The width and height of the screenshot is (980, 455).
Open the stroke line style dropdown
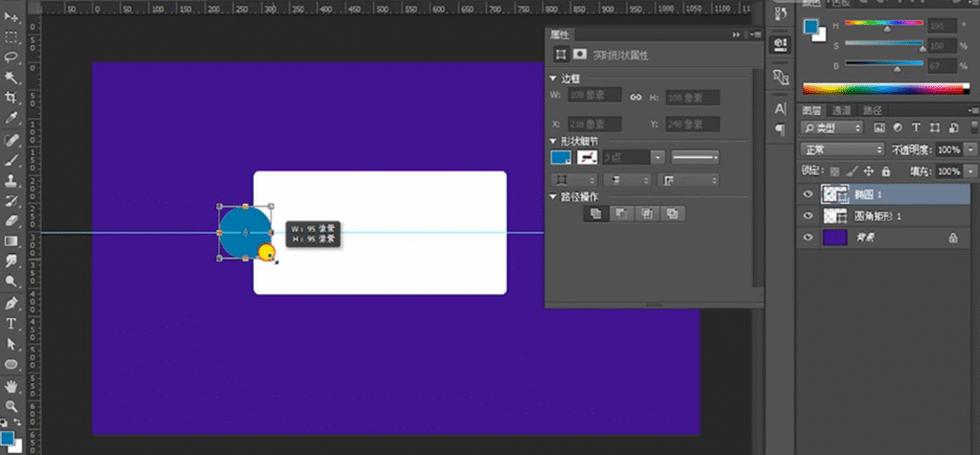pos(695,157)
